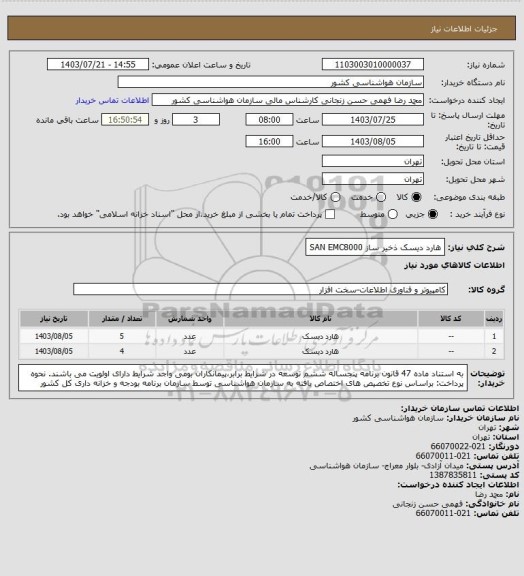Select the متوسط purchase type radio
Viewport: 524px width, 576px height.
click(393, 214)
